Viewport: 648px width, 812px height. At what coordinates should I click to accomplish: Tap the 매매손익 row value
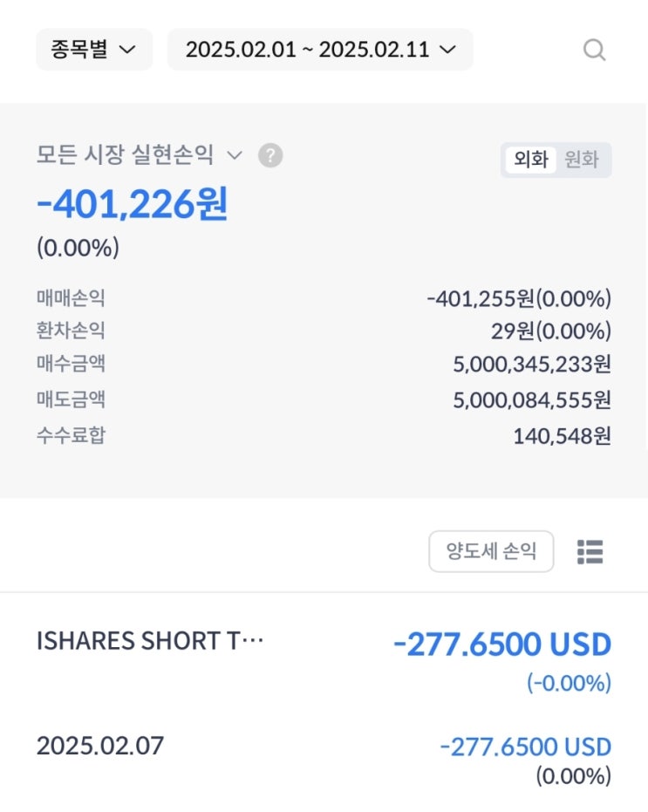click(x=519, y=299)
